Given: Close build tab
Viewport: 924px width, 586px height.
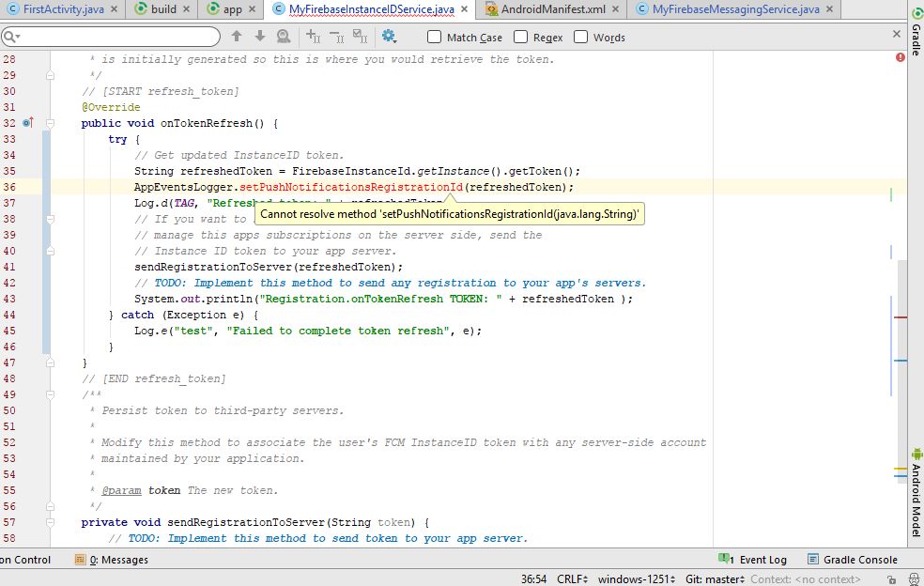Looking at the screenshot, I should (186, 9).
